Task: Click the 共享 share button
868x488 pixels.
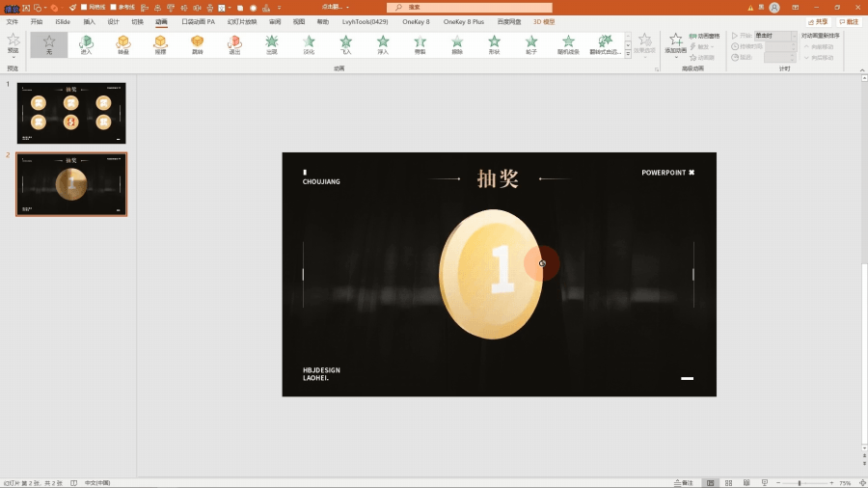Action: click(818, 21)
